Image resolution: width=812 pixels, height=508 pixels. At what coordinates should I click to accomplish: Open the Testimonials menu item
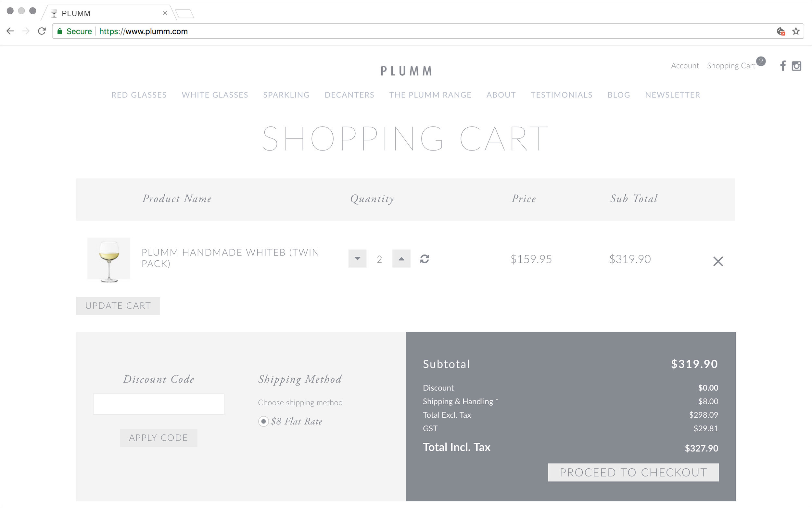pos(561,95)
